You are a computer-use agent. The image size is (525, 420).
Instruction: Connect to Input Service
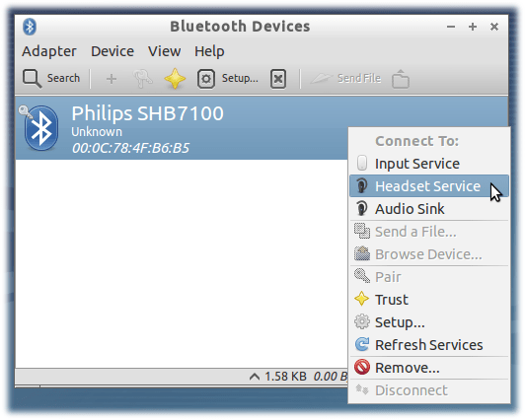pos(429,164)
